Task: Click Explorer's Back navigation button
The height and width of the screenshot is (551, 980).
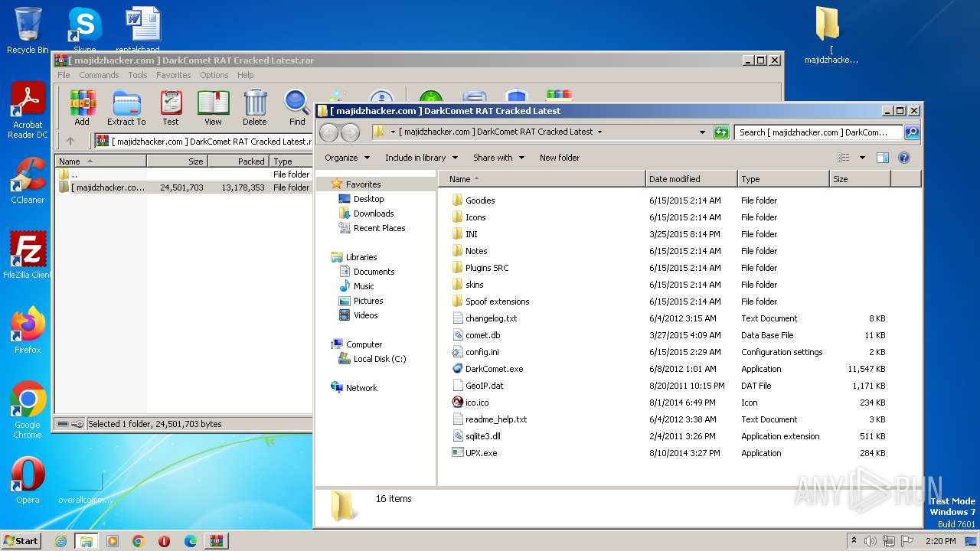Action: 328,132
